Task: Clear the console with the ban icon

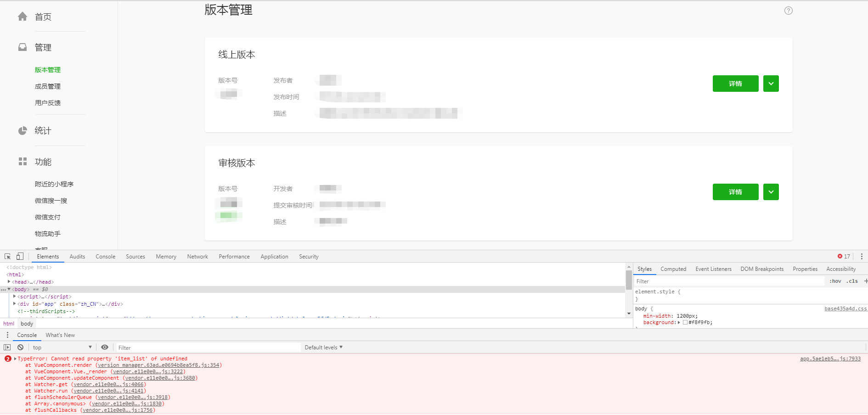Action: (20, 348)
